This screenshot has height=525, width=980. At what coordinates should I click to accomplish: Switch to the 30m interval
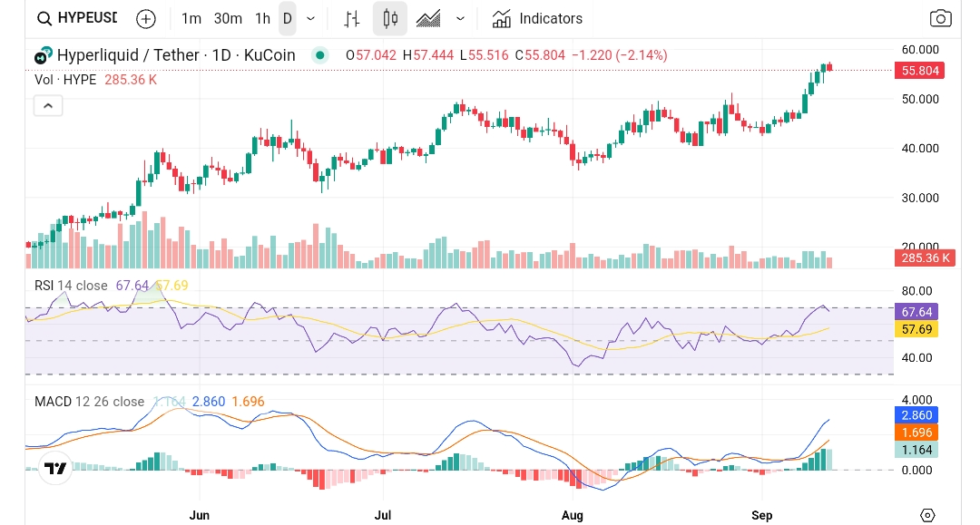point(228,18)
